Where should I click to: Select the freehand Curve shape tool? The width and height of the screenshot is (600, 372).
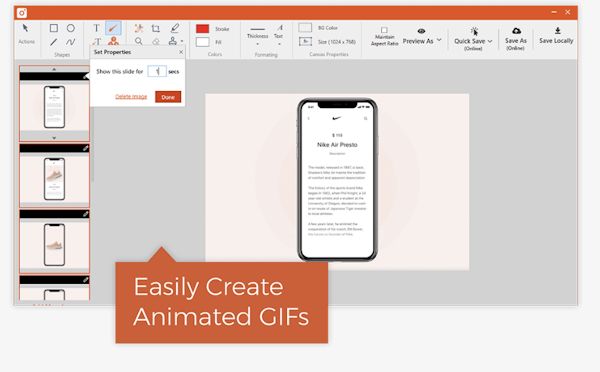(71, 42)
